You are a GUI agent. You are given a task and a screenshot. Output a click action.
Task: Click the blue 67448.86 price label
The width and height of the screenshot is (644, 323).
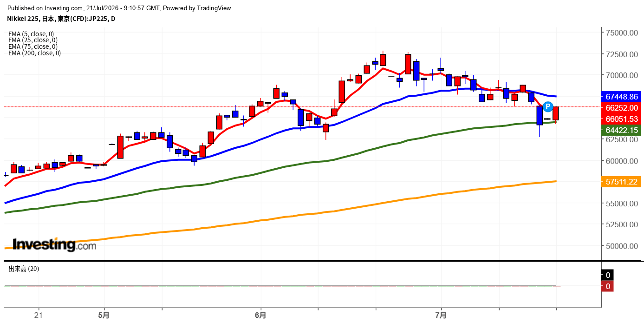pyautogui.click(x=621, y=97)
